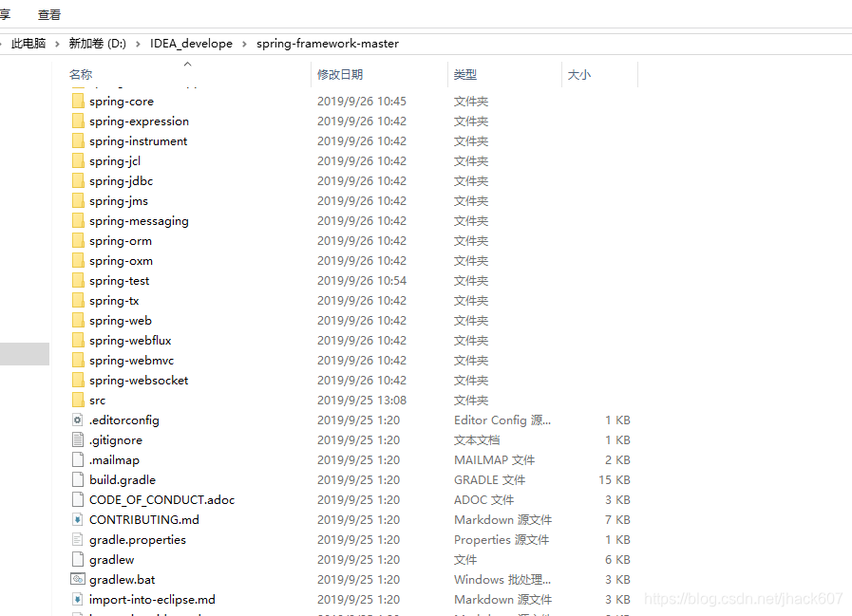This screenshot has width=852, height=616.
Task: Click the MAILMAP 文件 type cell
Action: 495,460
